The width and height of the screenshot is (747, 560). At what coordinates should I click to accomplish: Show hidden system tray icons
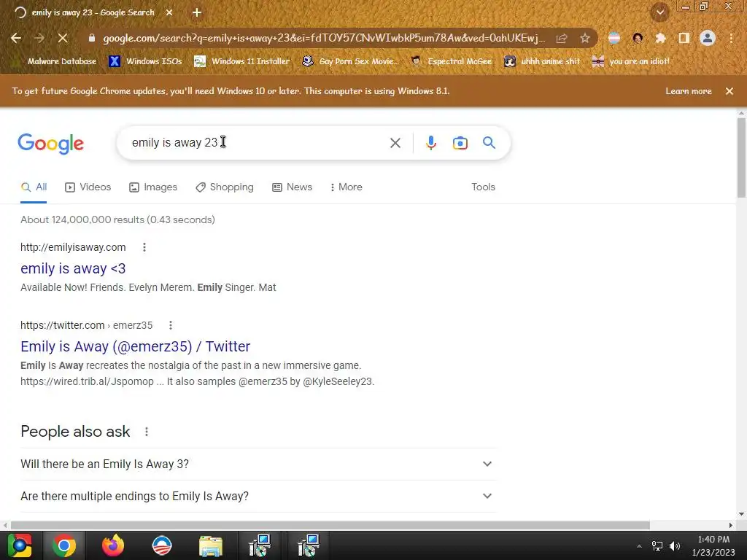(639, 545)
